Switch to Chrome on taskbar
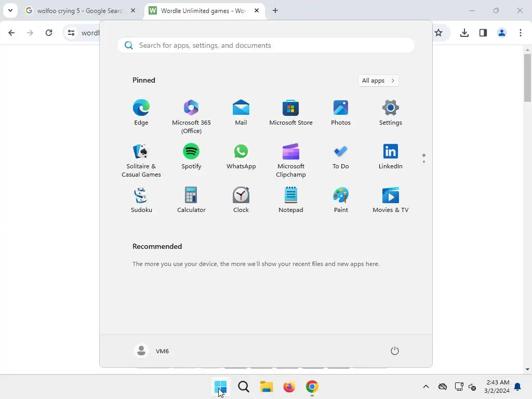This screenshot has height=399, width=532. (x=312, y=387)
